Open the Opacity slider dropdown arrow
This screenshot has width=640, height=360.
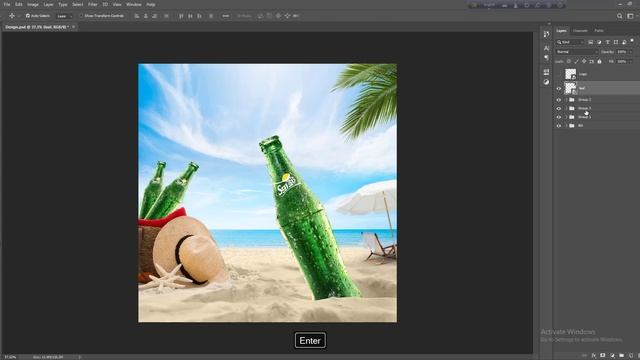631,52
